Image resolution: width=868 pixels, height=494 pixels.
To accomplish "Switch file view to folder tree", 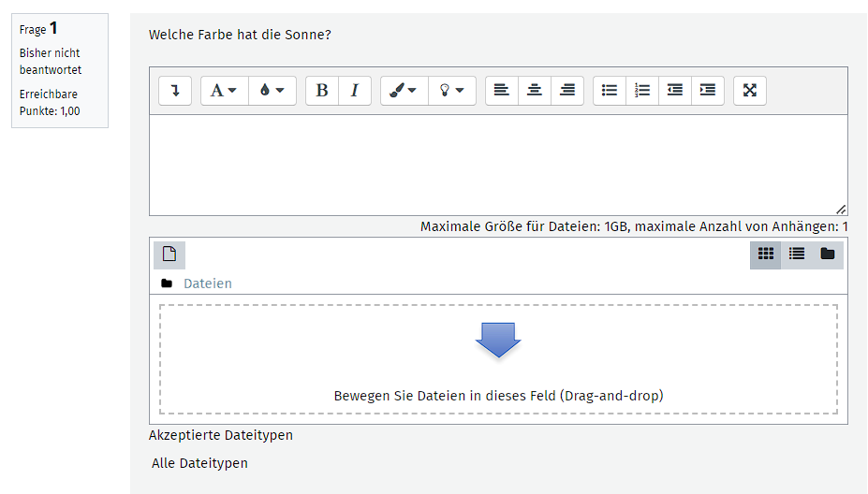I will [828, 254].
